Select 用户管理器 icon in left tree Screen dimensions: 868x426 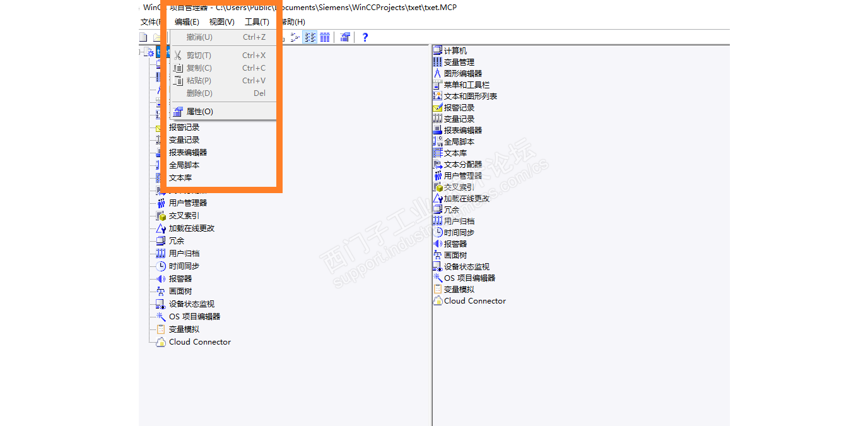click(161, 203)
